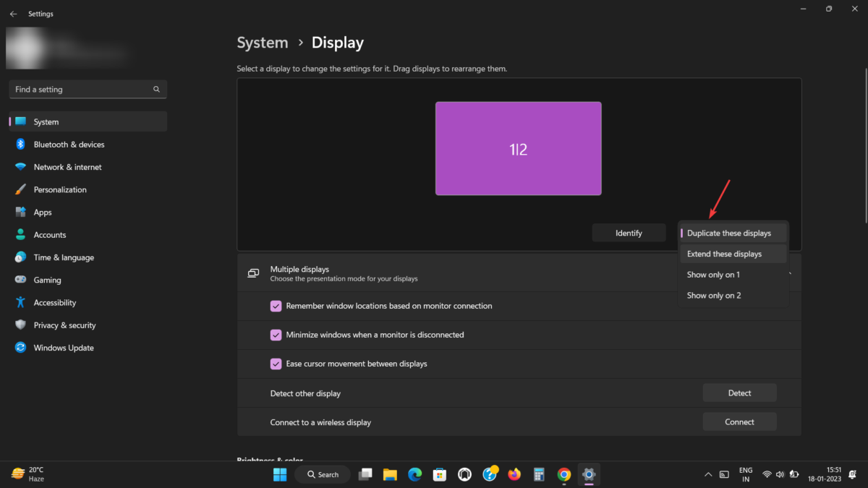Click the combined display 1|2 thumbnail
868x488 pixels.
click(518, 148)
